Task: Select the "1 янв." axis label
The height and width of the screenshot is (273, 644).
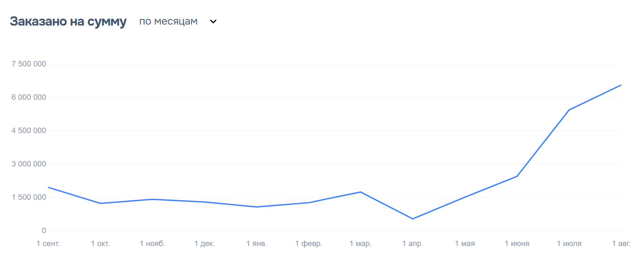Action: (257, 244)
